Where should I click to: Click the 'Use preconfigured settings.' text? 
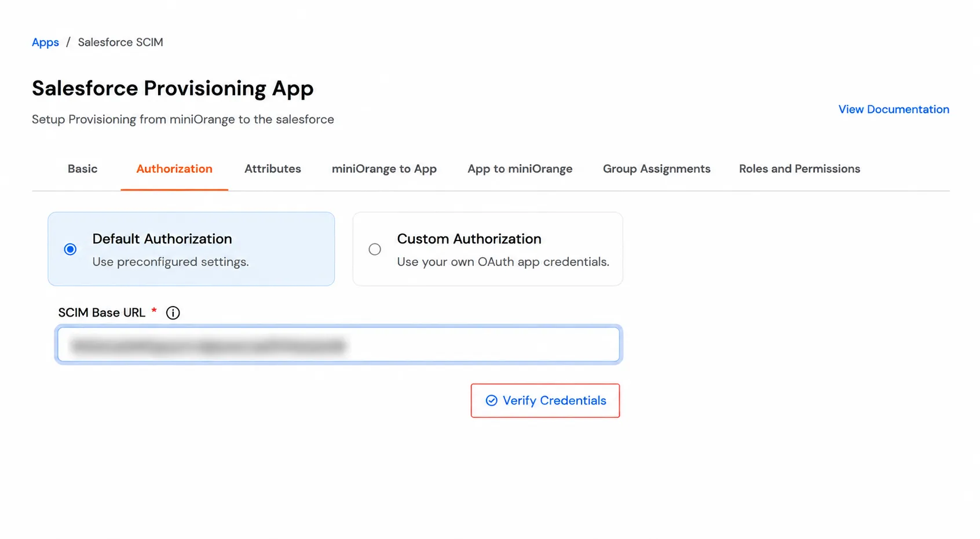pos(170,262)
